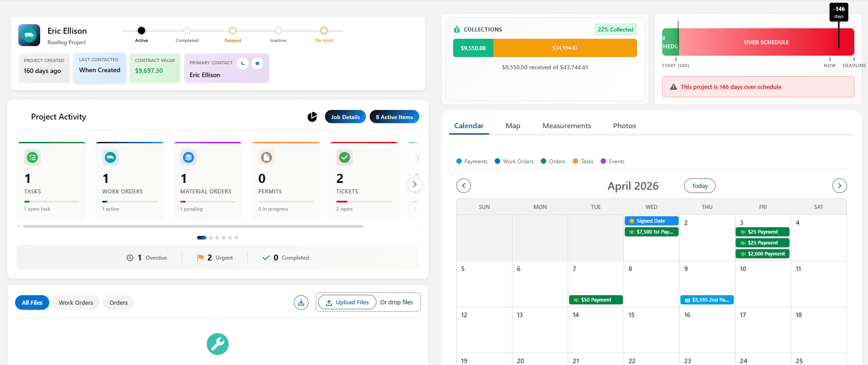Open Job Details

(345, 117)
